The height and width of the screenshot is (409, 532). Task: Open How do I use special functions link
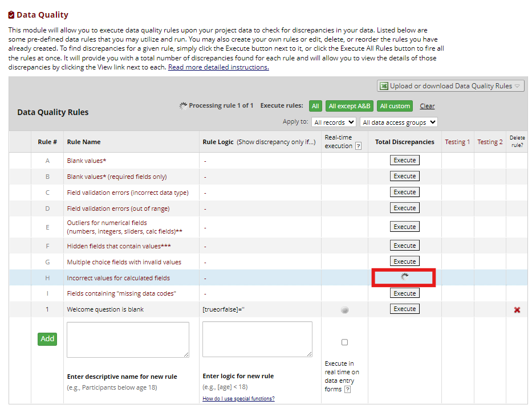point(238,399)
